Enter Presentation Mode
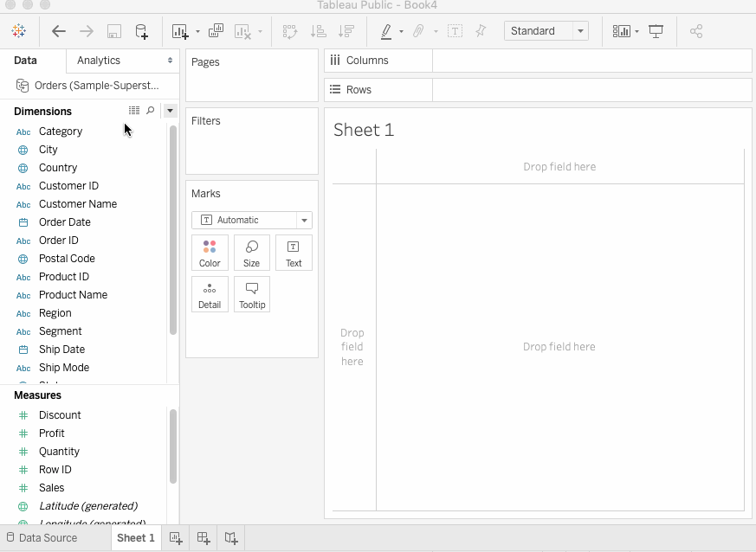The height and width of the screenshot is (552, 756). pos(656,31)
